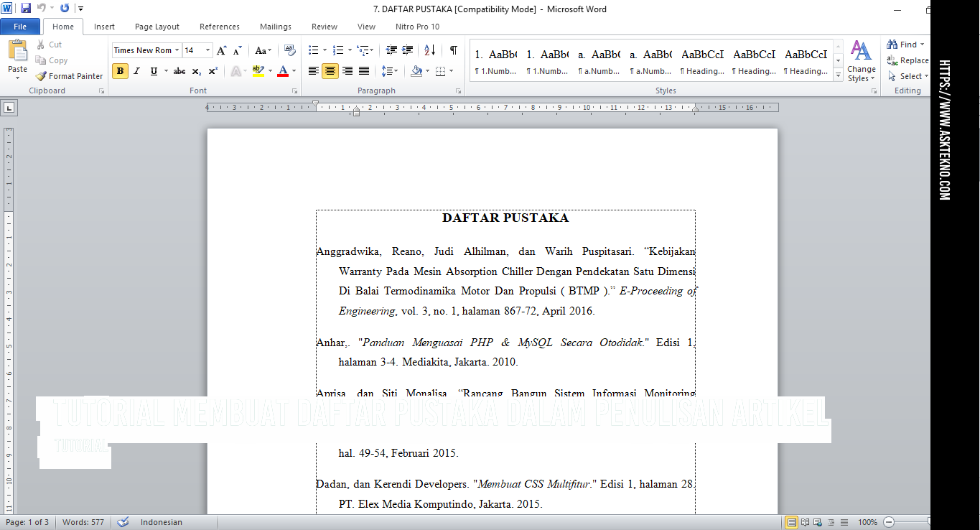
Task: Cut the selected text
Action: (50, 45)
